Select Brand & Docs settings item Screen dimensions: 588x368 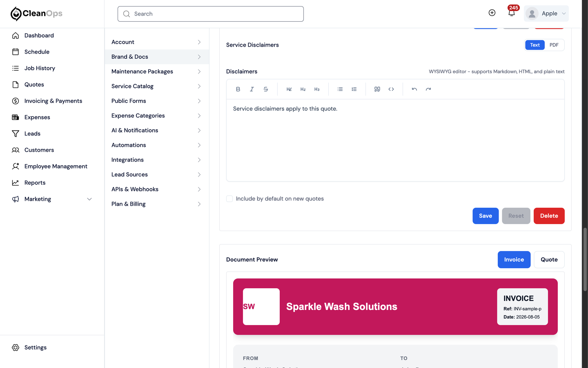click(x=157, y=57)
